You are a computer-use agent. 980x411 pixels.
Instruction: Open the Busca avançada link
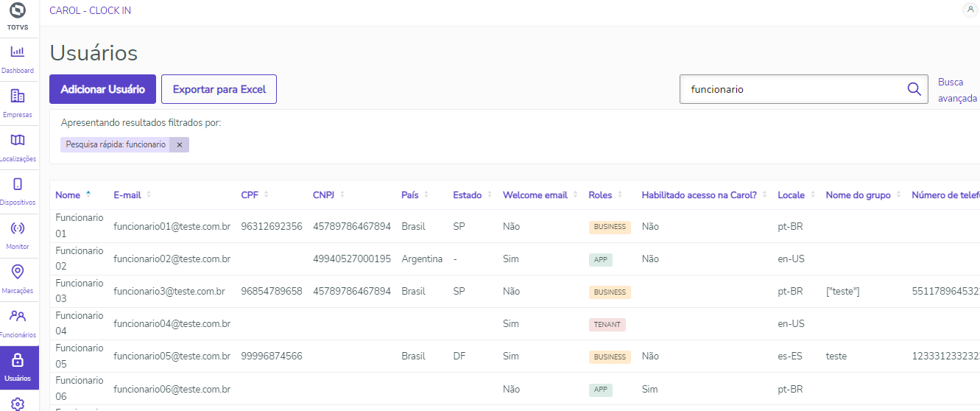[x=956, y=90]
